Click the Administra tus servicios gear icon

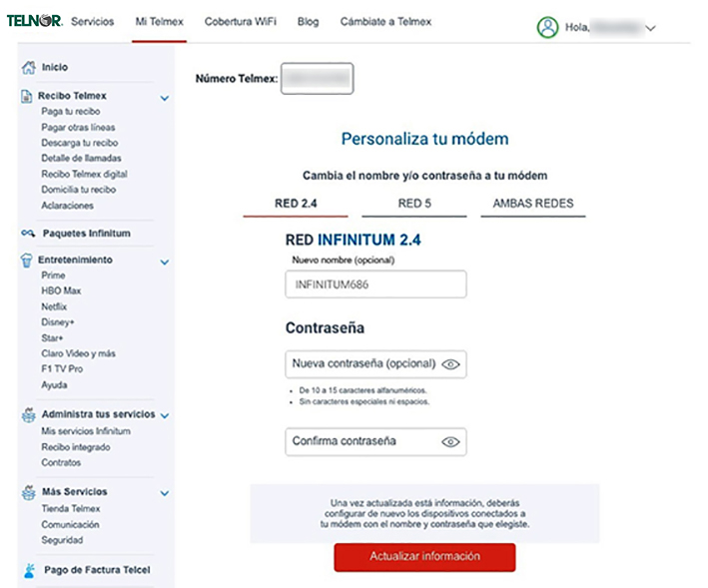(x=28, y=415)
